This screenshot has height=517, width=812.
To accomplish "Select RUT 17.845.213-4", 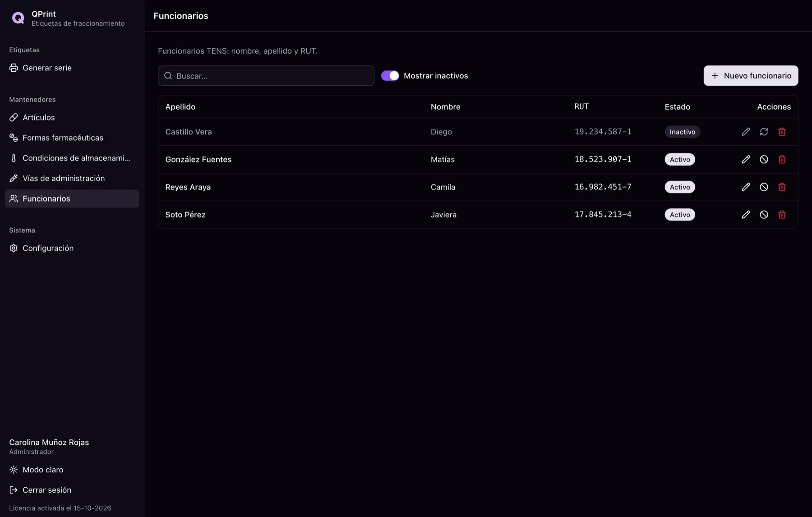I will [x=603, y=215].
